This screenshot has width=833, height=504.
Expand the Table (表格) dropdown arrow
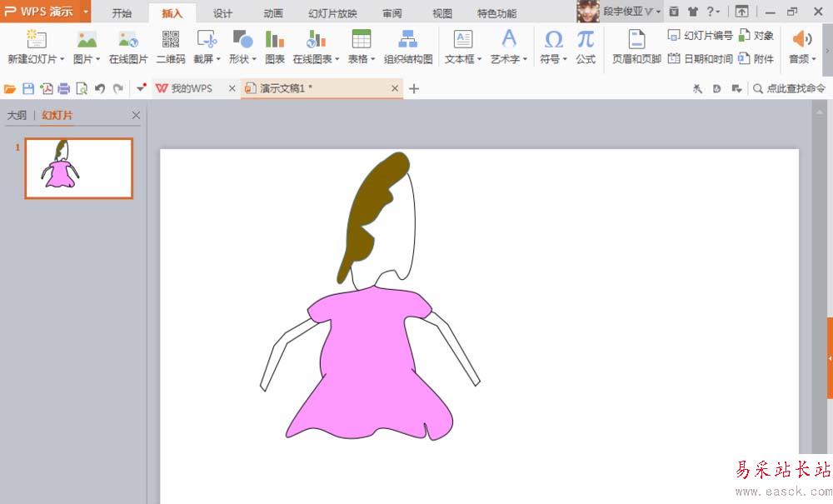coord(373,59)
